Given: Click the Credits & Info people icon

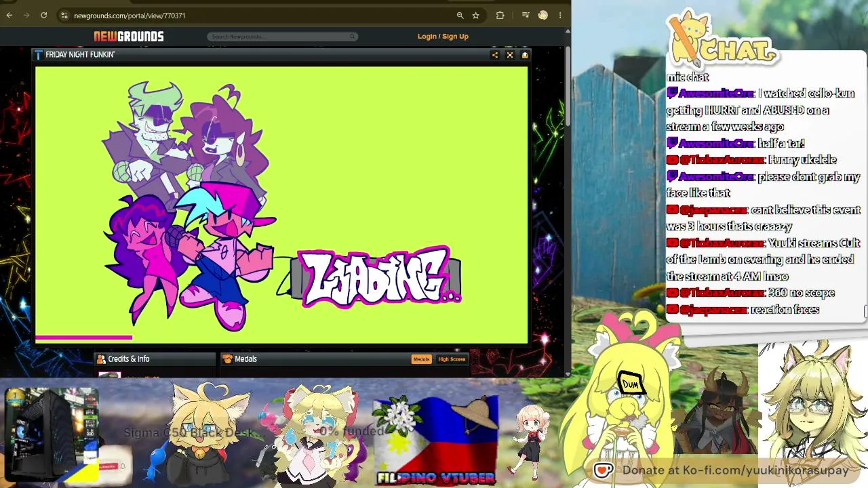Looking at the screenshot, I should coord(101,359).
